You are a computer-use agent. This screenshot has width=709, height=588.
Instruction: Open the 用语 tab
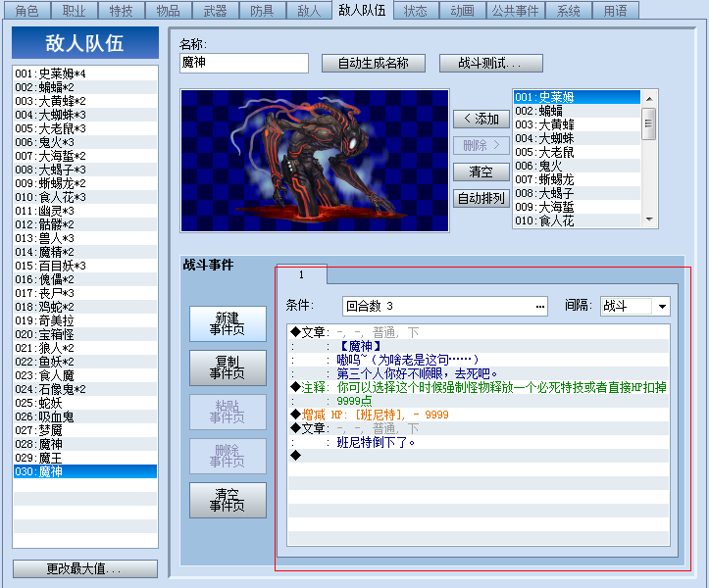click(x=616, y=10)
